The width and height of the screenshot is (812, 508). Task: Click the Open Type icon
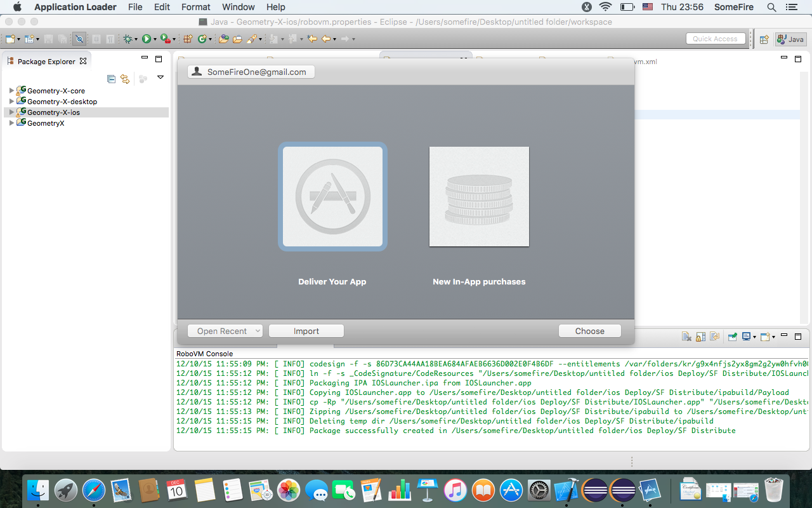[223, 39]
